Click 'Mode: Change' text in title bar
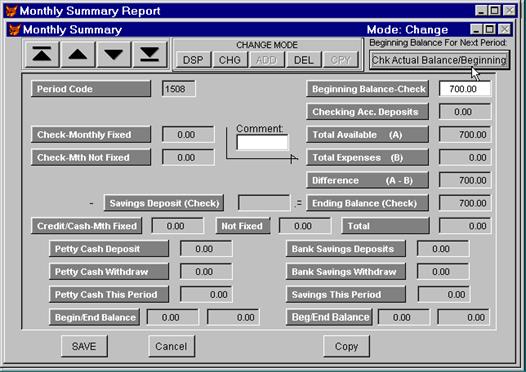Screen dimensions: 526x372 pos(407,30)
